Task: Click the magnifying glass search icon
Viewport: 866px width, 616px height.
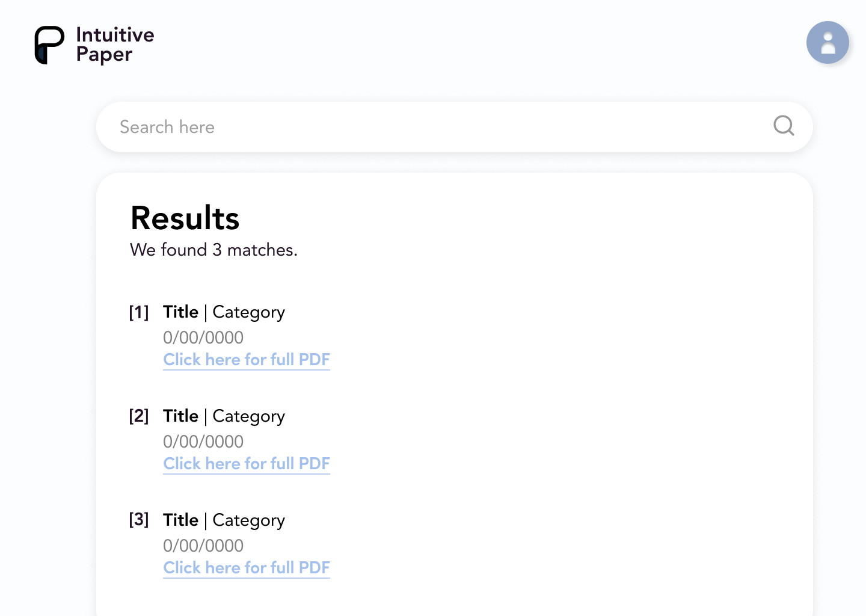Action: pos(784,126)
